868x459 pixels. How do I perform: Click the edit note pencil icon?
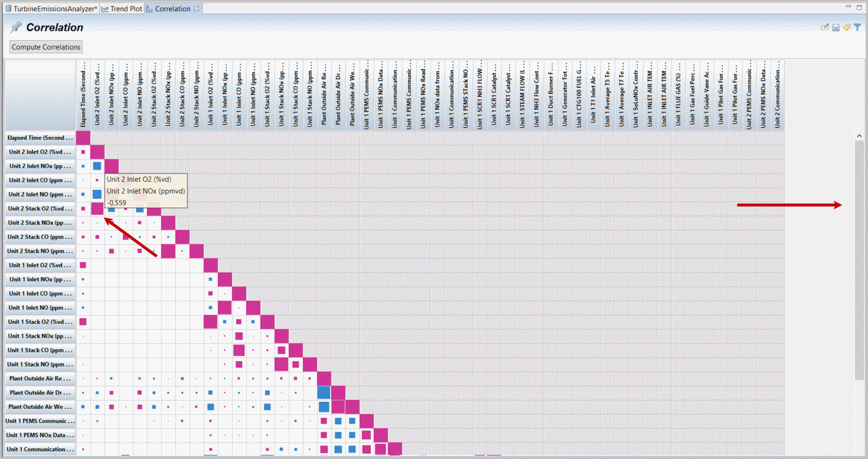click(x=825, y=28)
